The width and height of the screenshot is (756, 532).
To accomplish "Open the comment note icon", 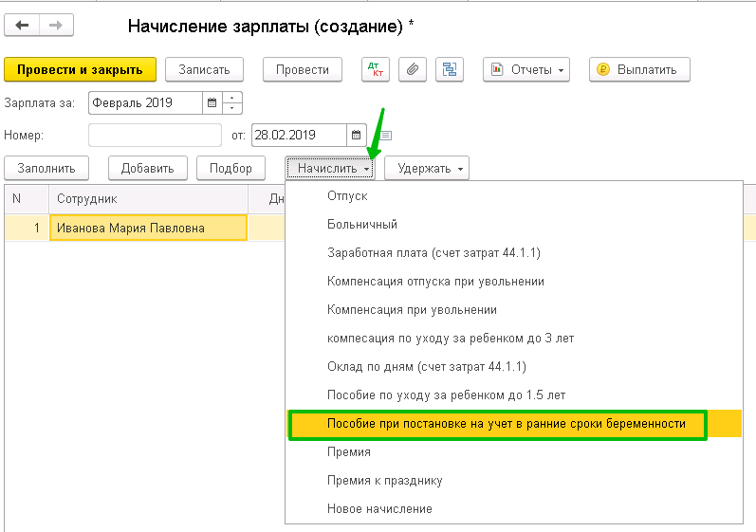I will [386, 136].
